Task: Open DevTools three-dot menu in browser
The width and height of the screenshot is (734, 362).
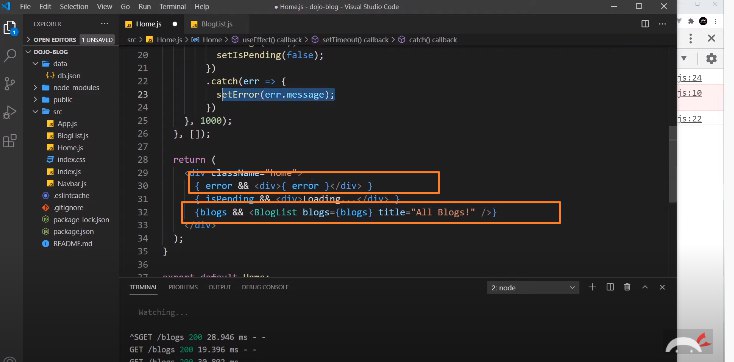Action: pos(690,38)
